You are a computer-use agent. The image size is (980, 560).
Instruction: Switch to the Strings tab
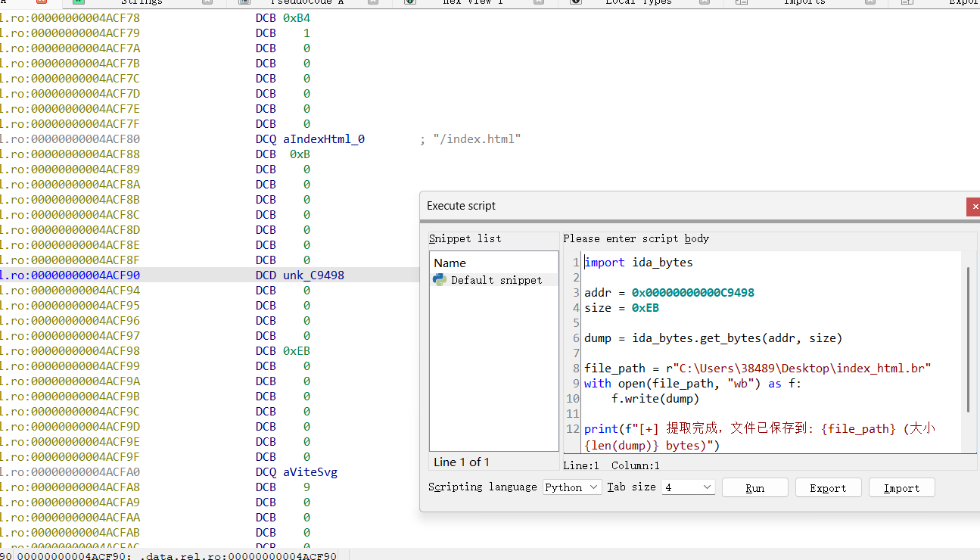coord(142,2)
